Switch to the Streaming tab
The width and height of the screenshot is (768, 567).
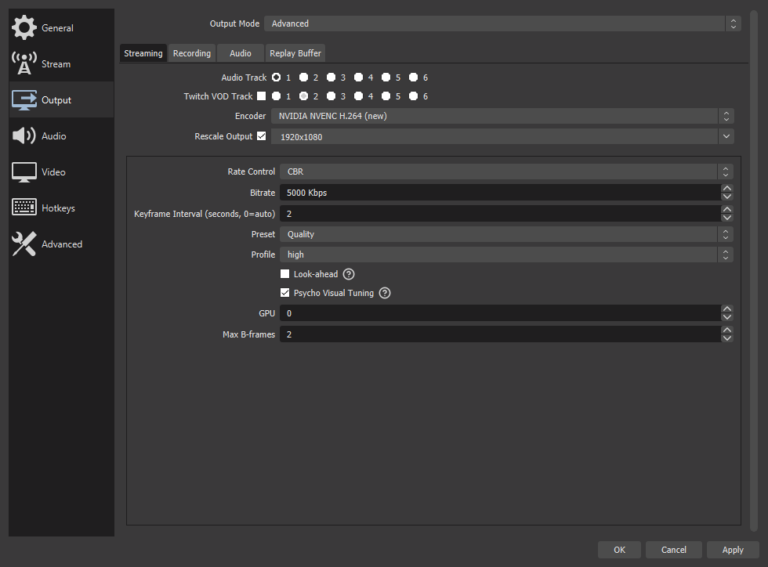[143, 53]
